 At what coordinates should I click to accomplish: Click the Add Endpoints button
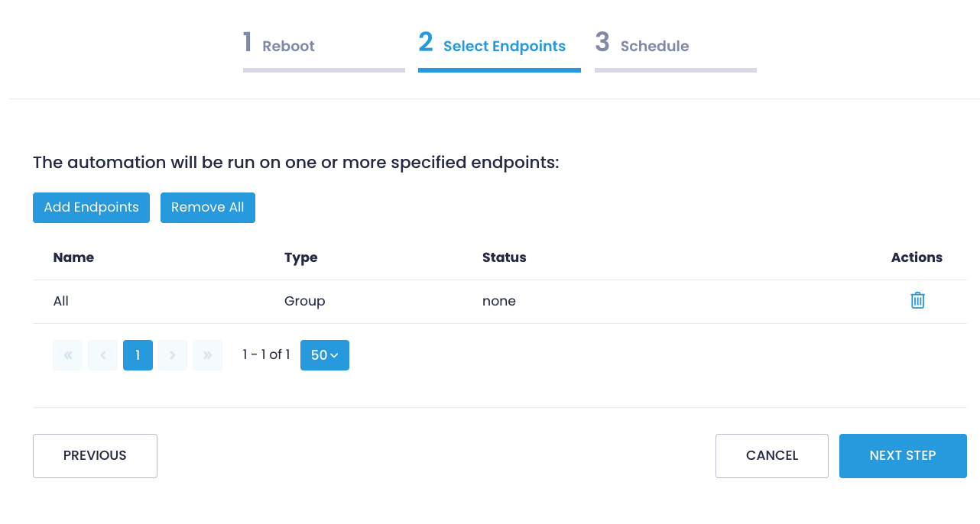(91, 207)
